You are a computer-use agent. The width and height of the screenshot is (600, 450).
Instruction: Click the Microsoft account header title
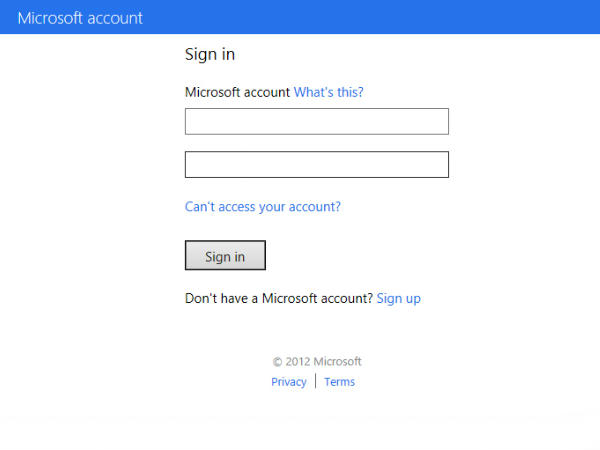80,18
